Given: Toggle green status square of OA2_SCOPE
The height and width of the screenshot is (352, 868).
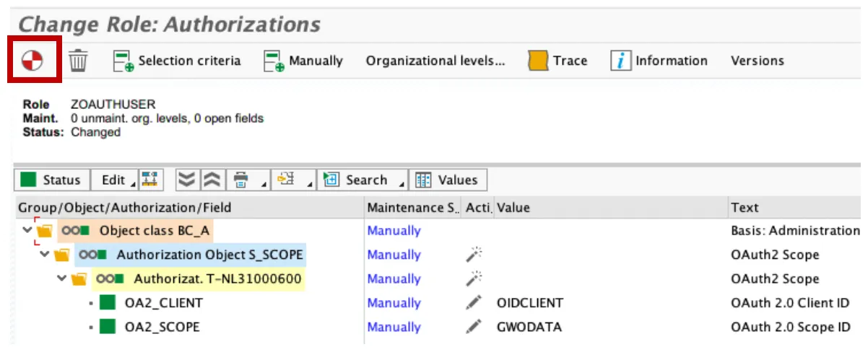Looking at the screenshot, I should pyautogui.click(x=108, y=327).
